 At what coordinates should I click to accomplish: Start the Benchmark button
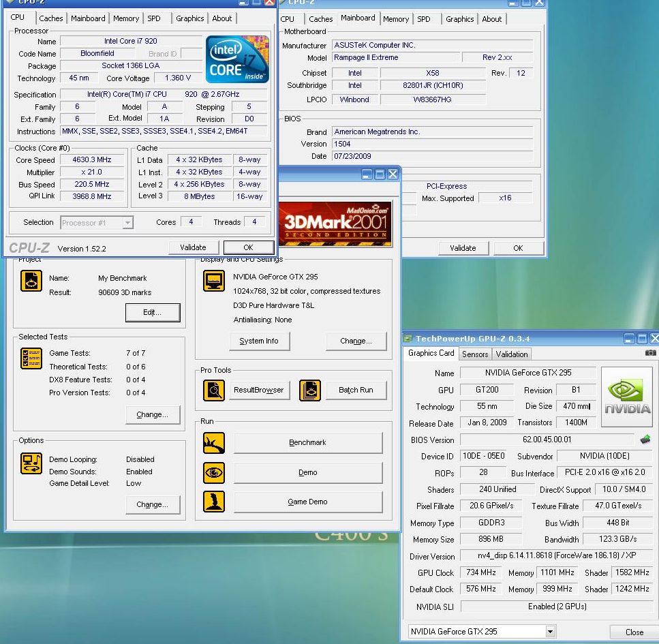pyautogui.click(x=308, y=443)
